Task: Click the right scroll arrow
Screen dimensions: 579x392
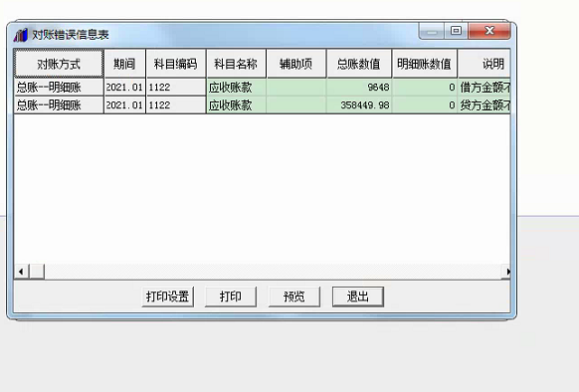Action: click(507, 272)
